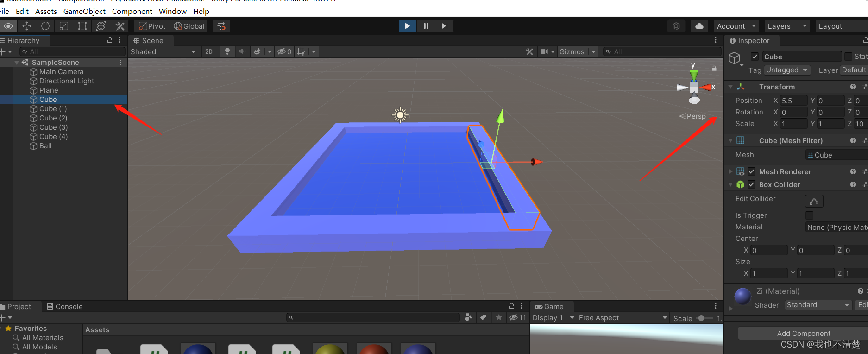Open the Component menu
This screenshot has height=354, width=868.
[x=132, y=11]
